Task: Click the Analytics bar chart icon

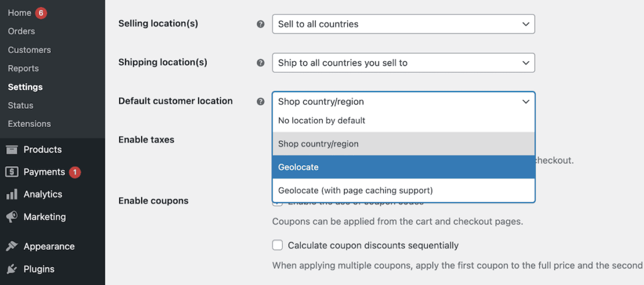Action: point(11,194)
